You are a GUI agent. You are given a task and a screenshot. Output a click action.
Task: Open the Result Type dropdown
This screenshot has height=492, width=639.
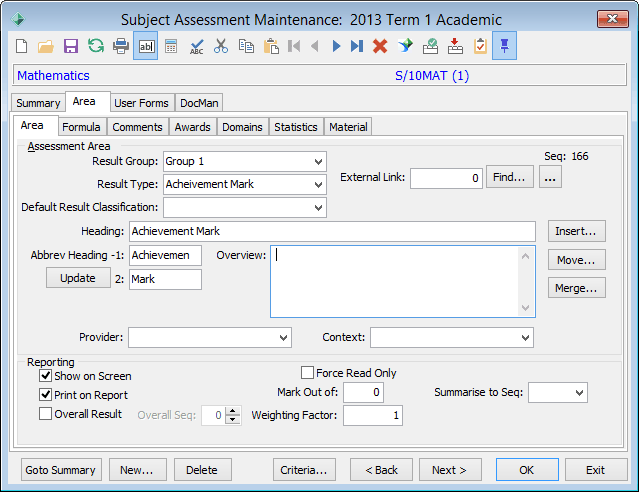(x=318, y=185)
